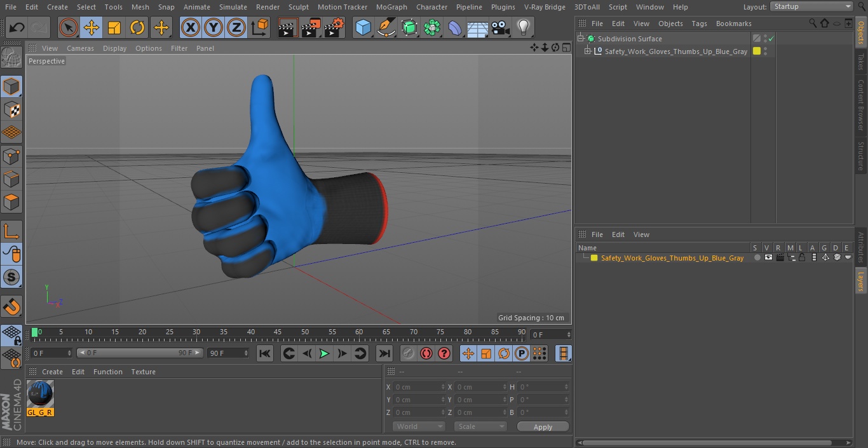This screenshot has height=448, width=868.
Task: Click the Bend deformer icon
Action: [x=455, y=28]
